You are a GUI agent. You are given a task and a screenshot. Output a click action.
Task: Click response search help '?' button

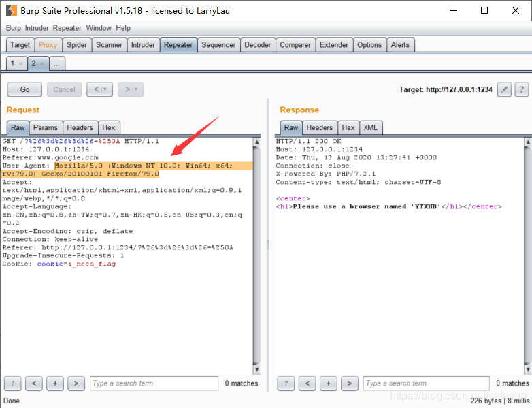tap(286, 383)
